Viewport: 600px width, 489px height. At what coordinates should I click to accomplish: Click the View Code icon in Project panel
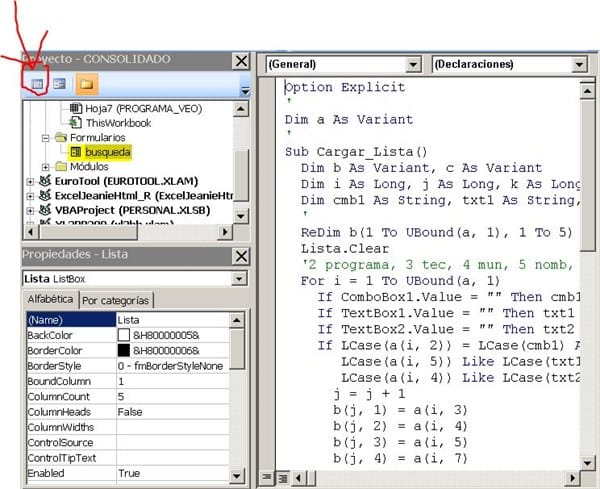tap(38, 84)
